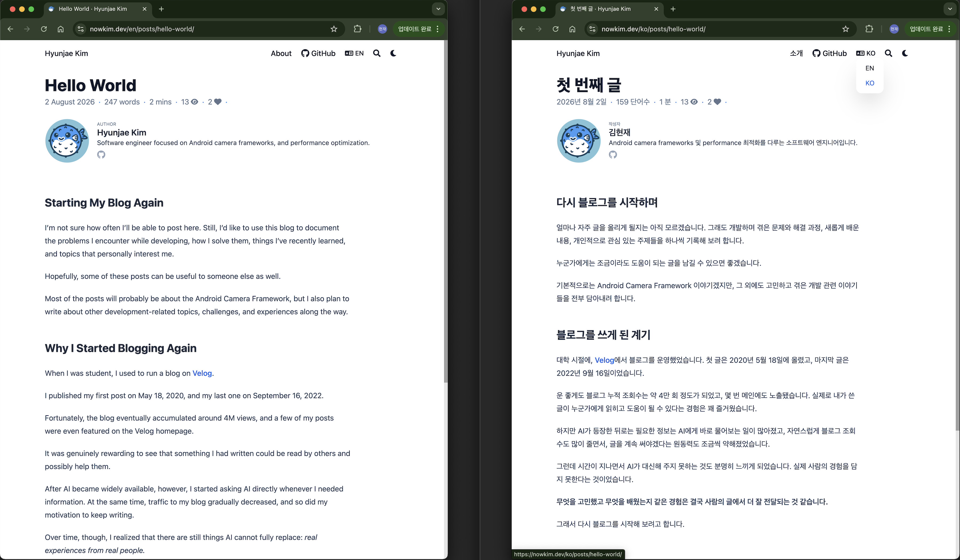The width and height of the screenshot is (960, 560).
Task: Click the 247 words count text
Action: click(122, 102)
